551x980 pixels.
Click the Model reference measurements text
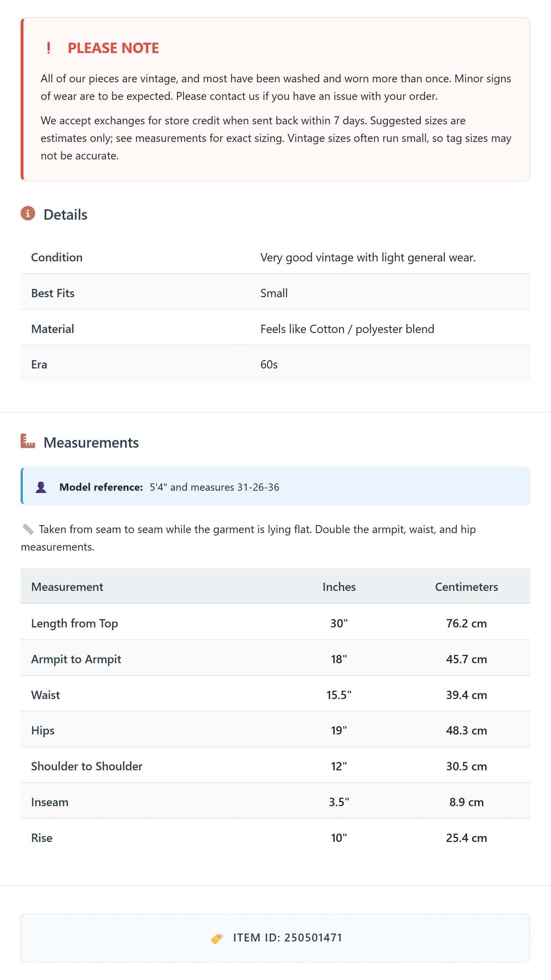point(214,487)
